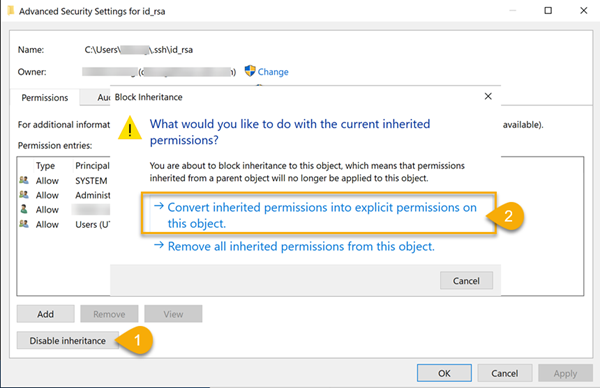Click the shield icon beside Change
The height and width of the screenshot is (389, 600).
[250, 71]
